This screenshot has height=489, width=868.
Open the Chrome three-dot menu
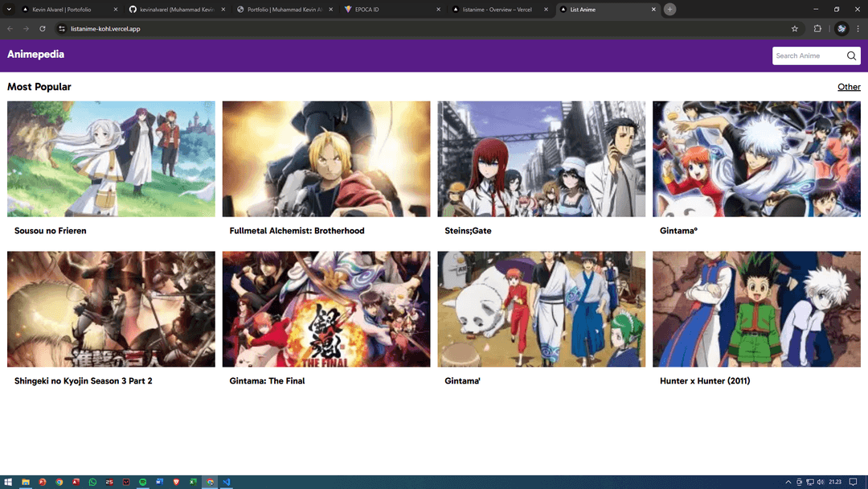[x=858, y=29]
